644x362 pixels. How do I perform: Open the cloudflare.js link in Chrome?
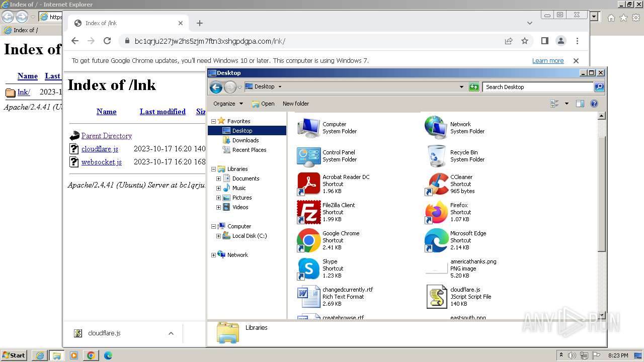(x=100, y=149)
